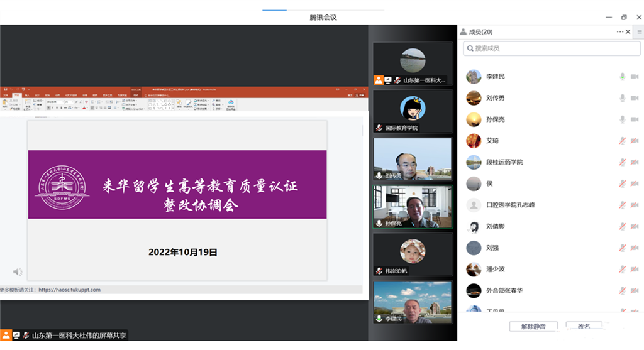Click the side hamburger menu icon
644x350 pixels.
click(x=640, y=31)
